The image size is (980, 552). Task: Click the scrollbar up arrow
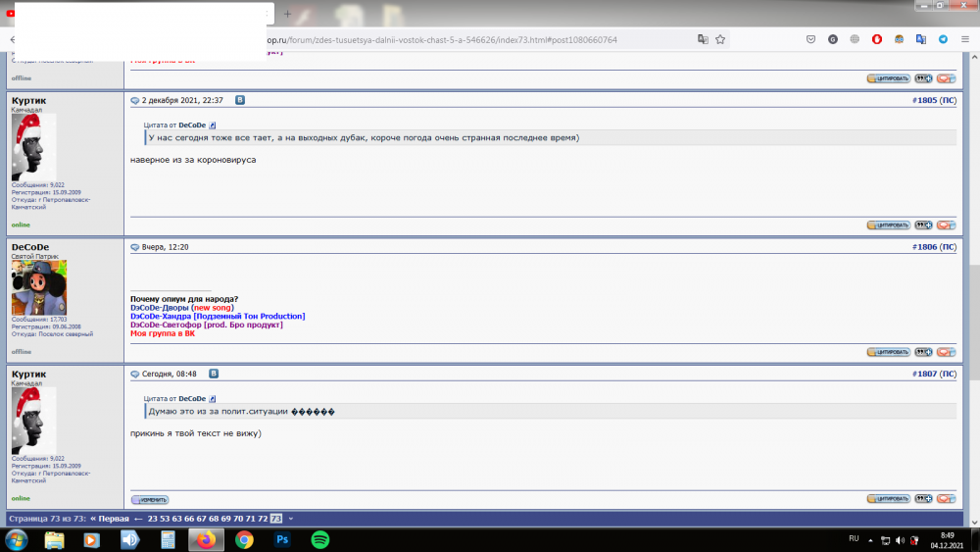point(974,57)
